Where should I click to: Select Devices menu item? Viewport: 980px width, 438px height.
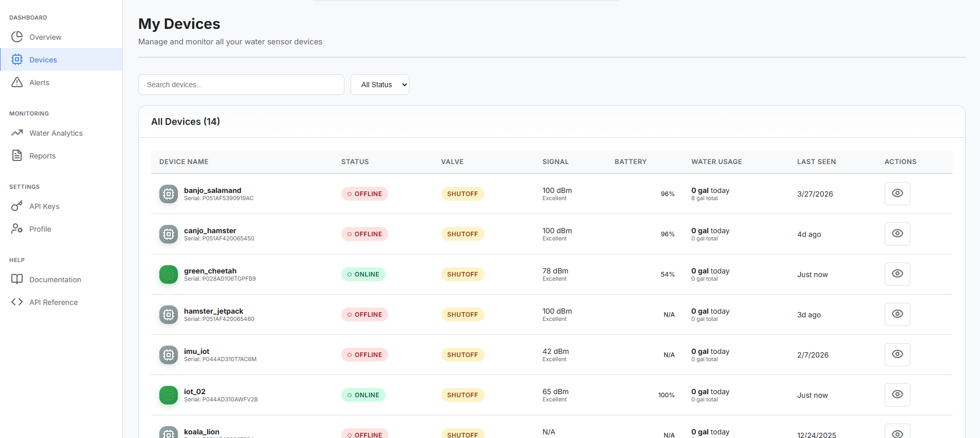coord(61,60)
